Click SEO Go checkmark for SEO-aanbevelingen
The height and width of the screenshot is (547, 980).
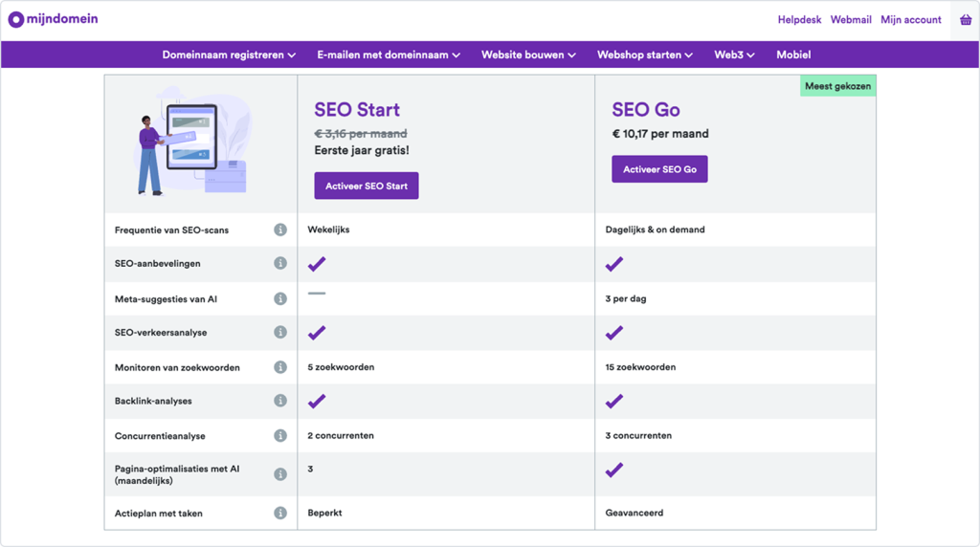point(614,264)
